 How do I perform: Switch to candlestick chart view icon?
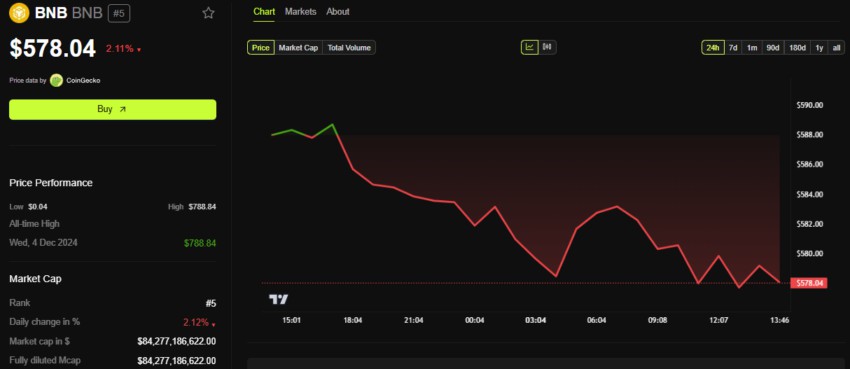pyautogui.click(x=547, y=48)
